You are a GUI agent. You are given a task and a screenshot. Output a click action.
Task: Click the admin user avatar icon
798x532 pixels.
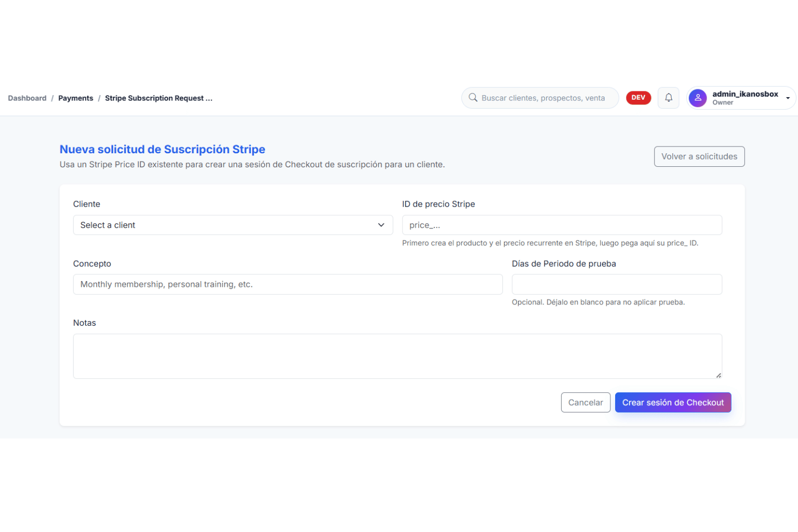coord(698,98)
